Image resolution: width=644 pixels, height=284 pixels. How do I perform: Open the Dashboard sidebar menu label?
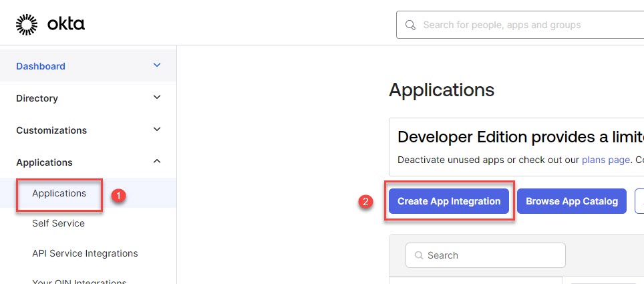41,66
